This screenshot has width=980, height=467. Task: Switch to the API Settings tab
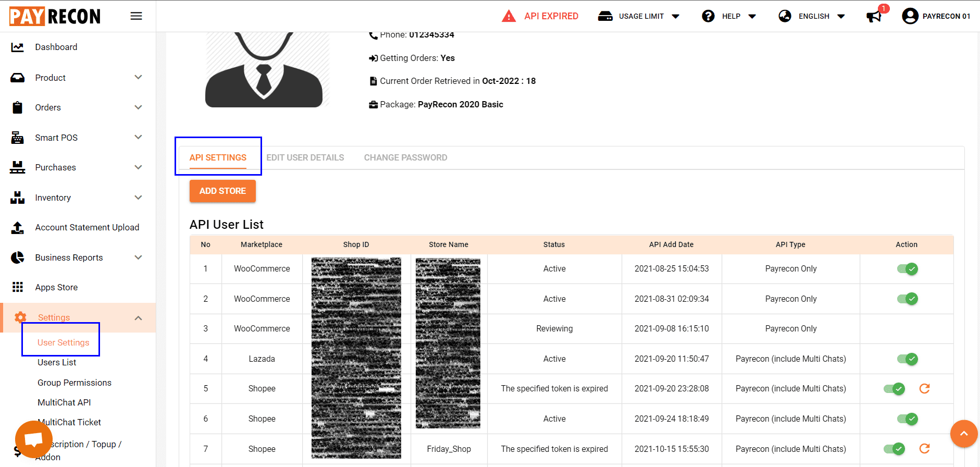[x=218, y=157]
